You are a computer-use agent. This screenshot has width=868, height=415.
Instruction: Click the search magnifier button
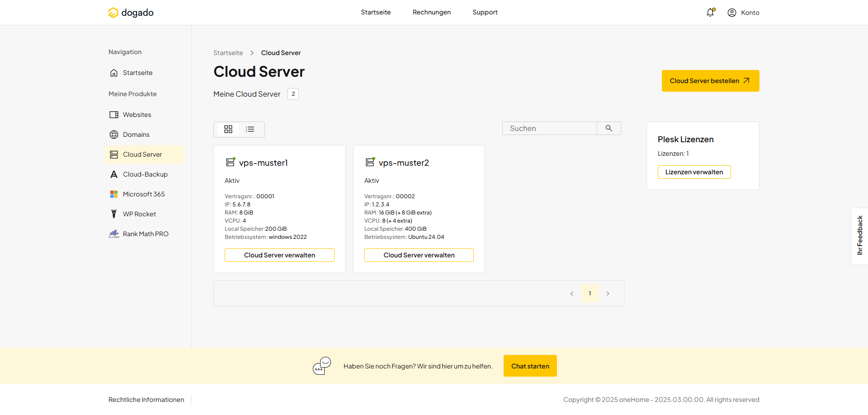point(609,128)
